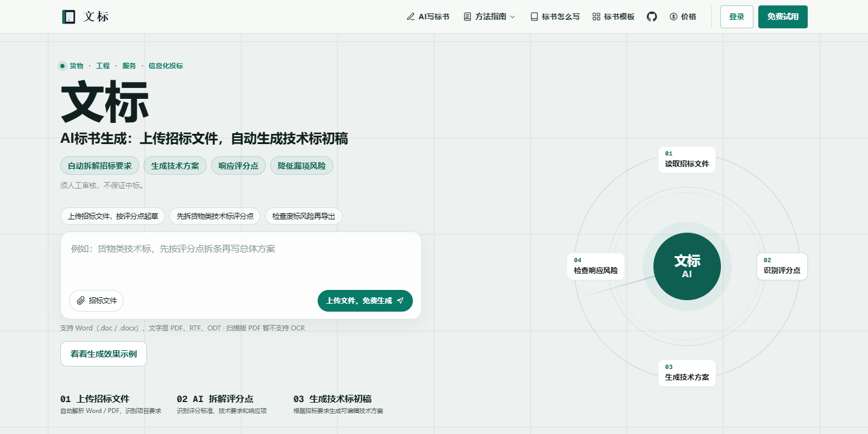Open the GitHub icon link
Viewport: 868px width, 434px height.
(x=652, y=17)
